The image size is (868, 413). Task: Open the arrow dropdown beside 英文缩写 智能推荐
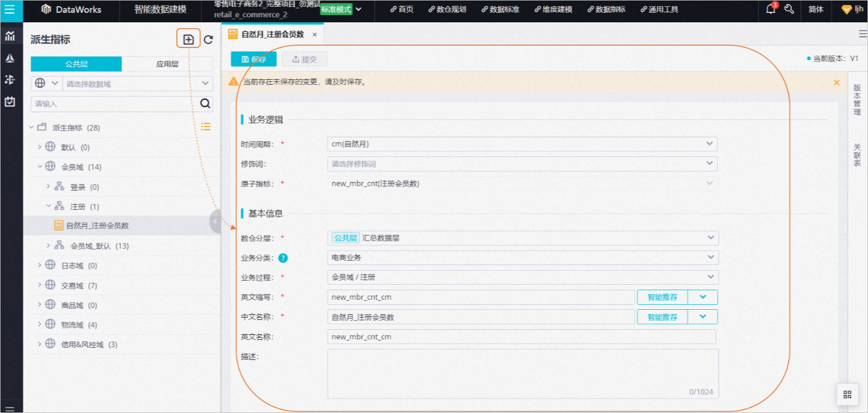[x=703, y=297]
